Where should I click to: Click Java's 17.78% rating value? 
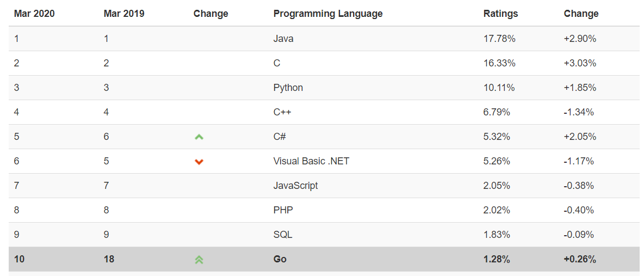point(499,39)
